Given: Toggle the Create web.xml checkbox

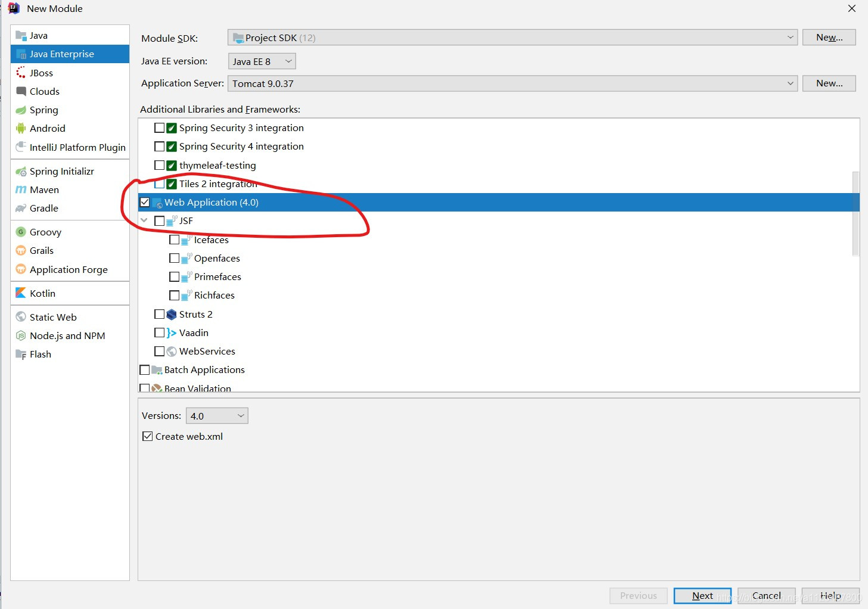Looking at the screenshot, I should (x=148, y=436).
